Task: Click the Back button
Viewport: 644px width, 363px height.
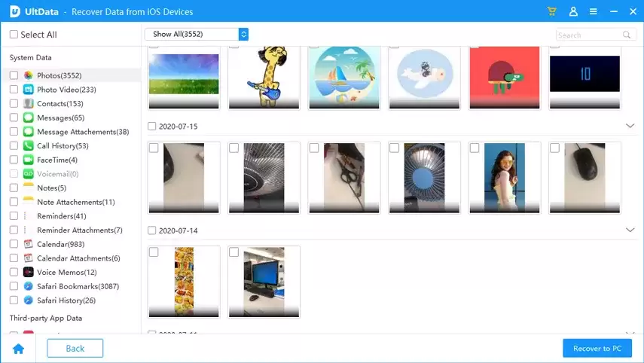Action: (75, 348)
